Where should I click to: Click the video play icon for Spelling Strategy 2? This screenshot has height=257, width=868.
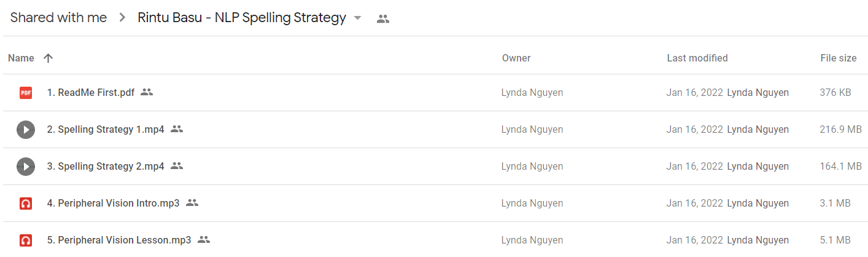pos(25,167)
